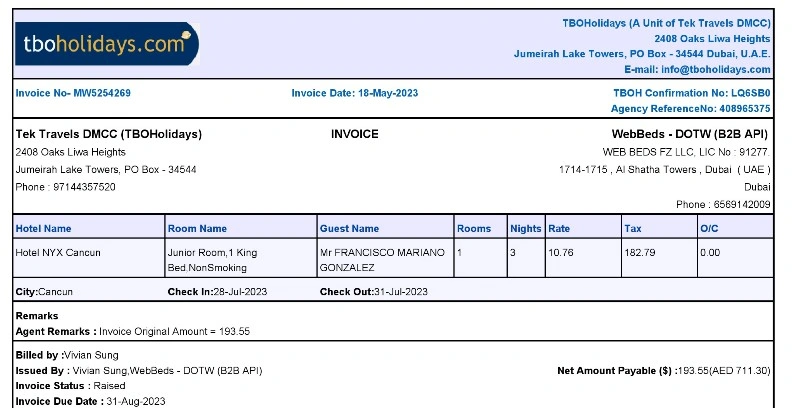This screenshot has width=800, height=408.
Task: Select the Invoice Date 18-May-2023 text
Action: [355, 93]
